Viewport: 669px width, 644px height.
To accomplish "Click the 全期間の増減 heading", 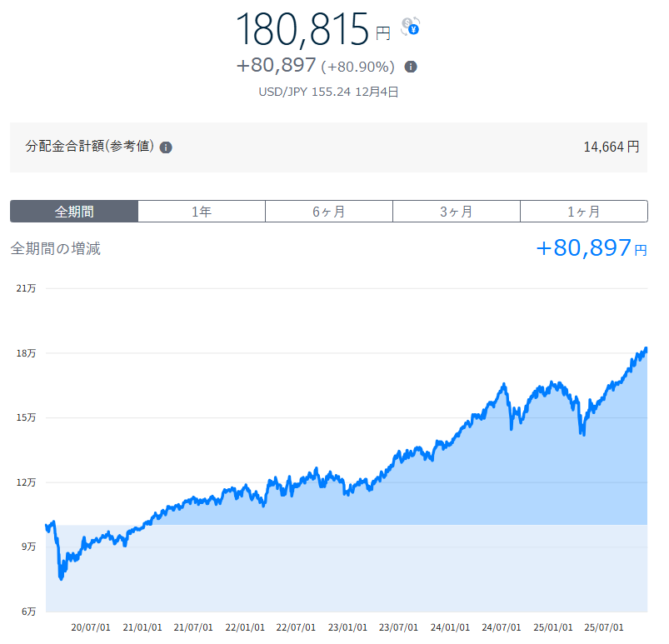I will [55, 248].
